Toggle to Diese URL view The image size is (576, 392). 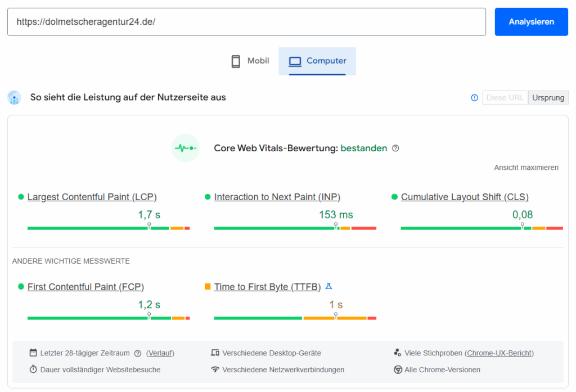click(505, 98)
